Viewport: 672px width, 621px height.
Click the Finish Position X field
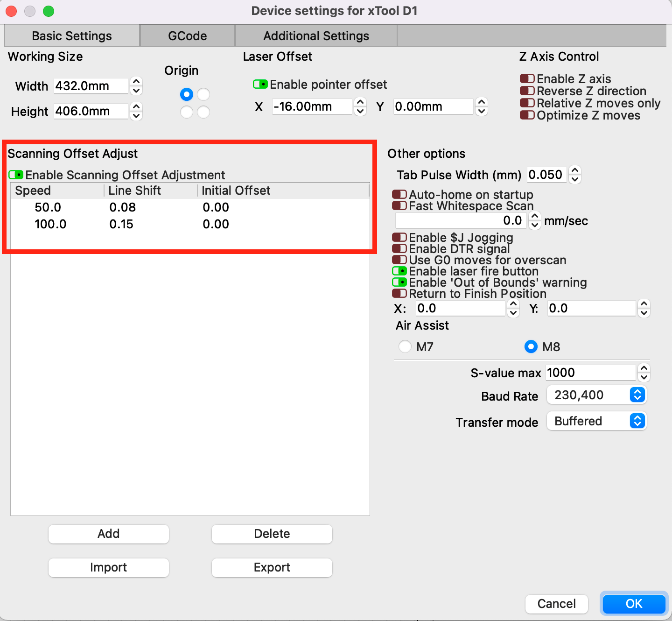(461, 308)
